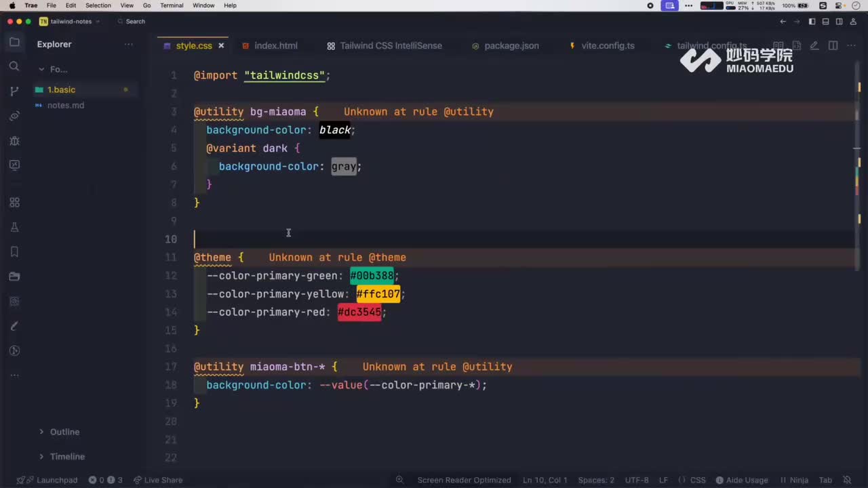Screen dimensions: 868x488
Task: Click the gray color swatch on line 6
Action: point(344,167)
